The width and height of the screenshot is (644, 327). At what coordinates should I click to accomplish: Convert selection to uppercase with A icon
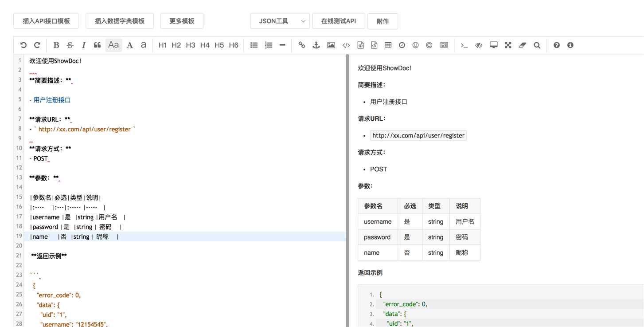point(129,45)
